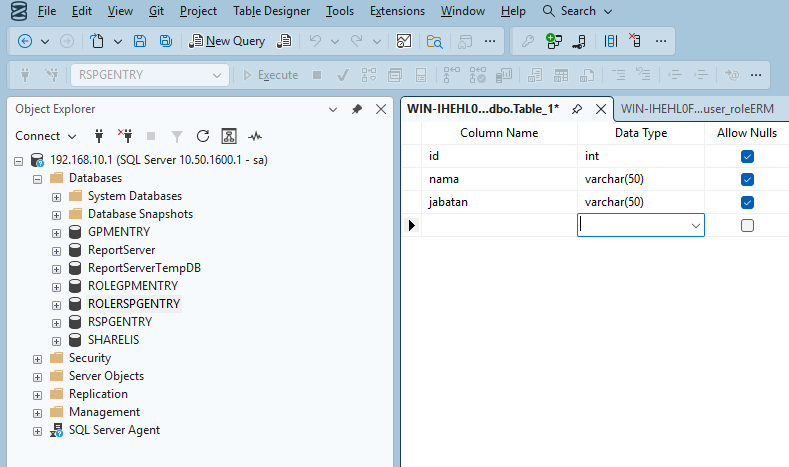Open the File menu
The image size is (789, 467).
tap(47, 11)
